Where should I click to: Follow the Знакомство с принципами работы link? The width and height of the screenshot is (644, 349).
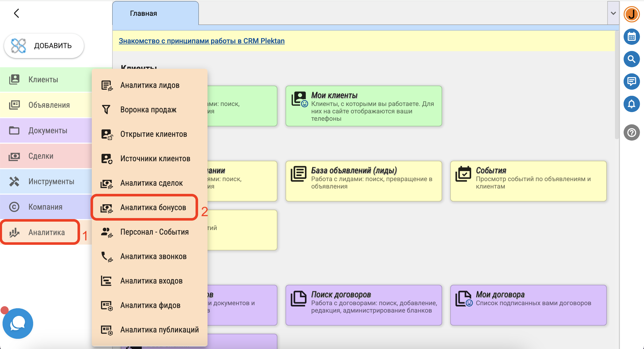[x=201, y=41]
